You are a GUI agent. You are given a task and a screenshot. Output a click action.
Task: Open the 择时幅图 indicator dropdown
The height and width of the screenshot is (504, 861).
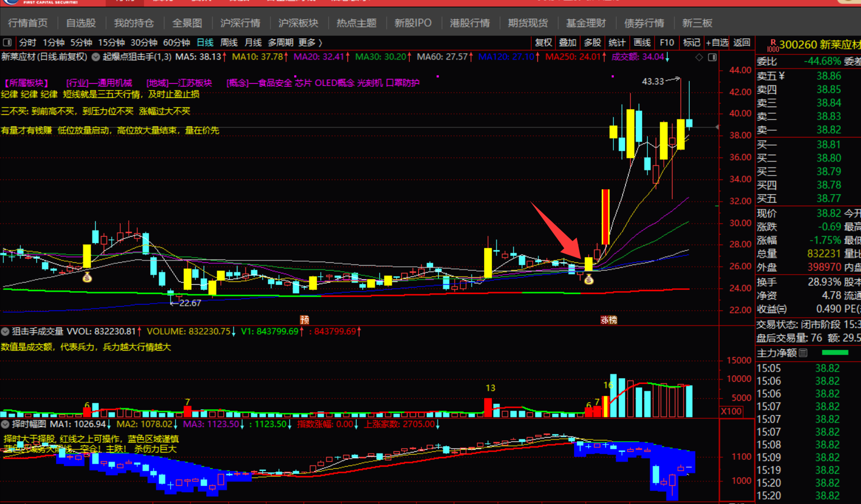5,424
